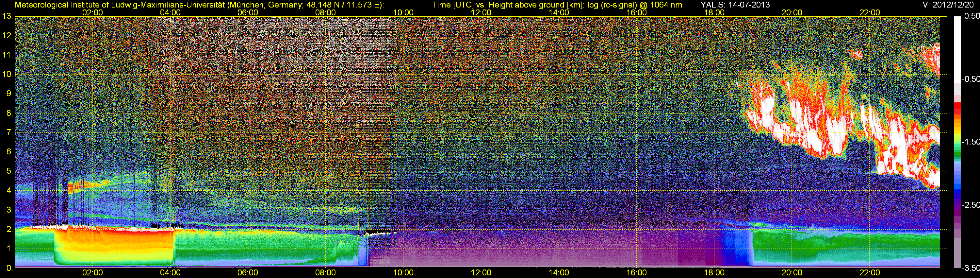Image resolution: width=980 pixels, height=278 pixels.
Task: Click the -1.50 color scale value
Action: 971,142
